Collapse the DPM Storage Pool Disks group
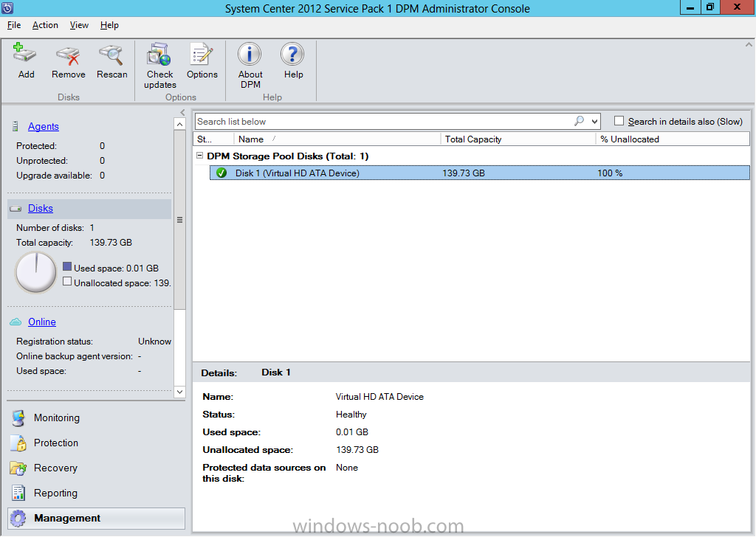Screen dimensions: 756x537 coord(199,156)
